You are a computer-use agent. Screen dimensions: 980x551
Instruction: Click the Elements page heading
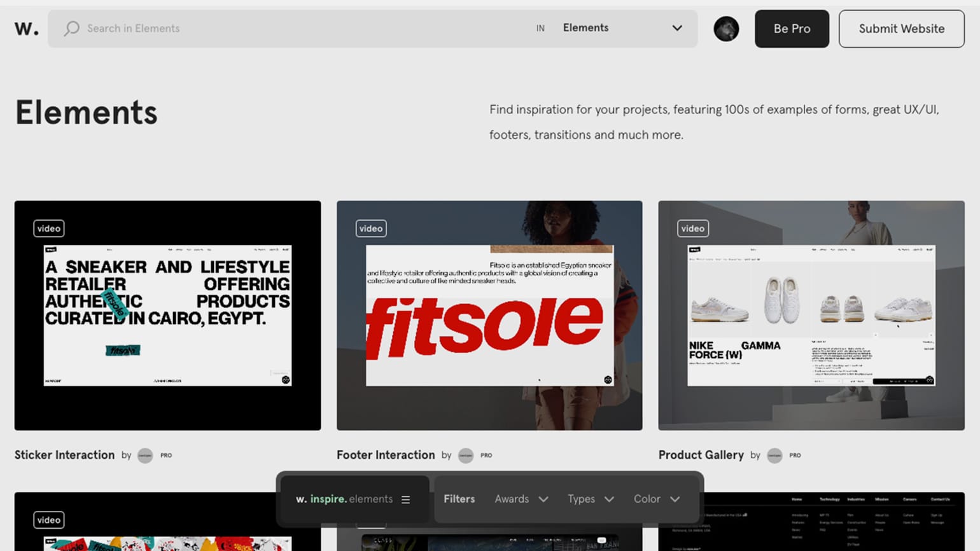[x=87, y=113]
